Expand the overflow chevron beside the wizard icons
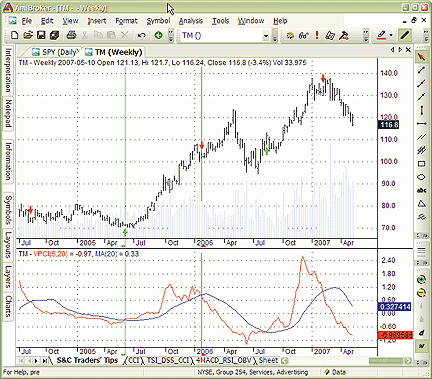 pyautogui.click(x=366, y=35)
